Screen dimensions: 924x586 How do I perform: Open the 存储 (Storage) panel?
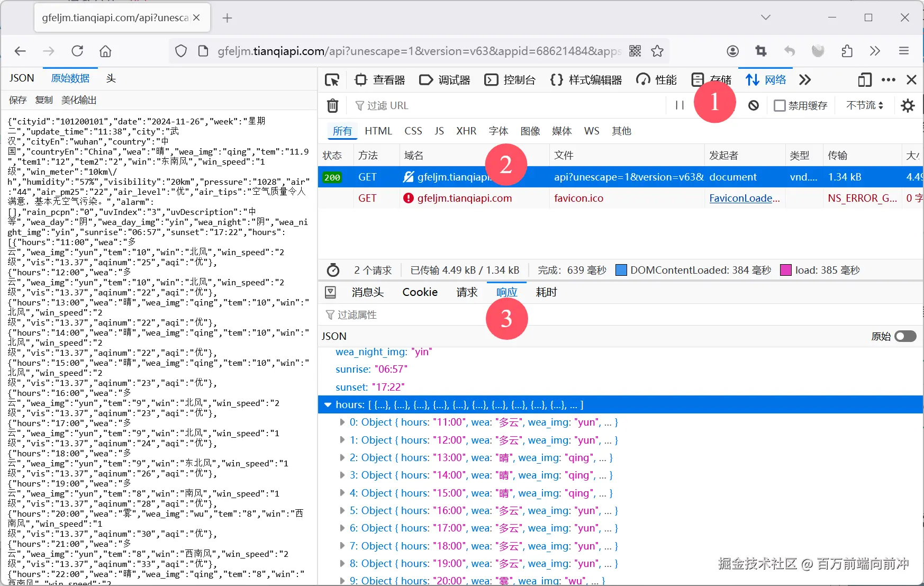click(x=712, y=79)
